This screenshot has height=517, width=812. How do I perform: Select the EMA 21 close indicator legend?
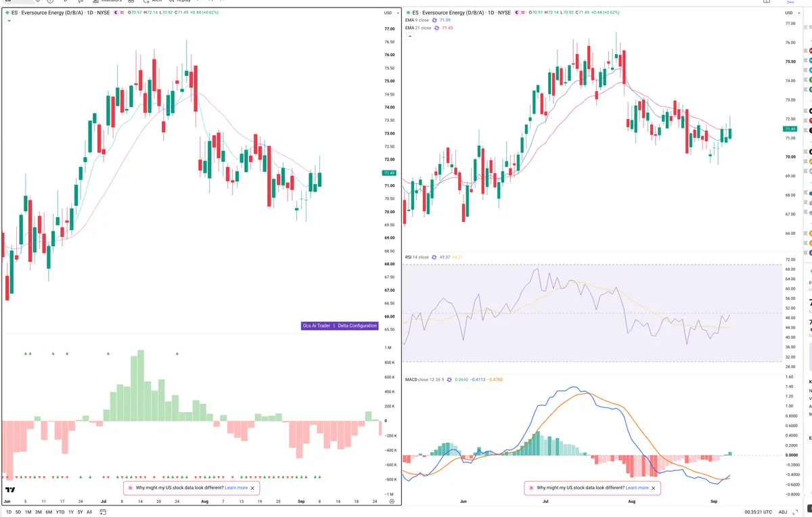[x=418, y=28]
